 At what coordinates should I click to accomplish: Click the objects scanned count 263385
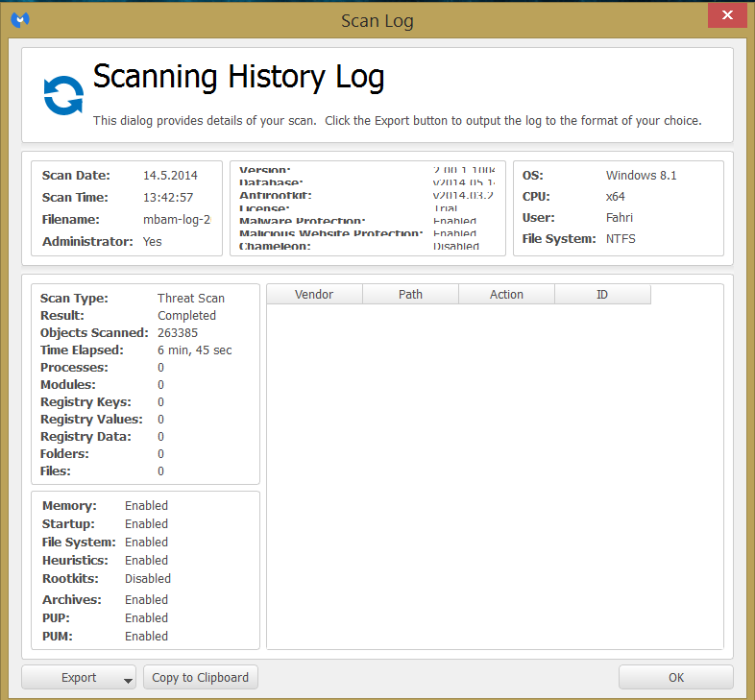[x=178, y=332]
